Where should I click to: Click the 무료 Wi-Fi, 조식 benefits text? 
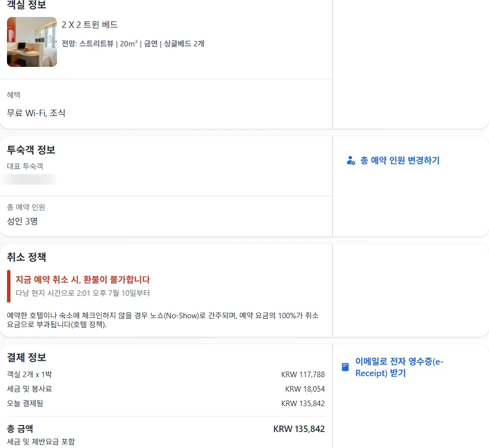click(36, 113)
